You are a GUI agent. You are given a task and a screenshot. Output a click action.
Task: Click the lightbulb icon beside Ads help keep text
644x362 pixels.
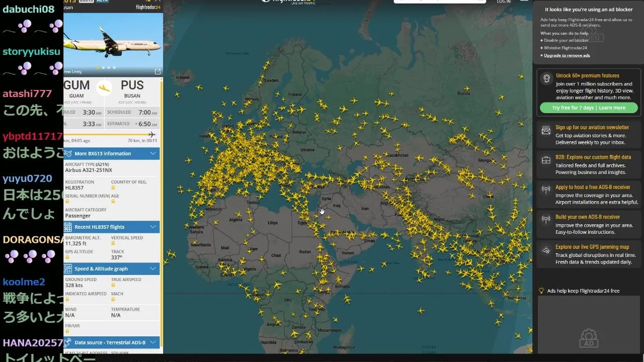[x=541, y=291]
